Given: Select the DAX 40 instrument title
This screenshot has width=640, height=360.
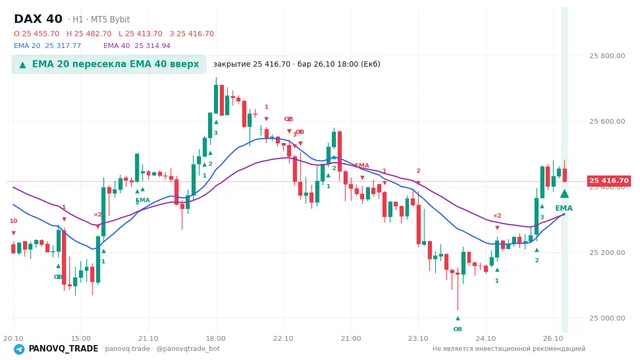Looking at the screenshot, I should pyautogui.click(x=38, y=19).
